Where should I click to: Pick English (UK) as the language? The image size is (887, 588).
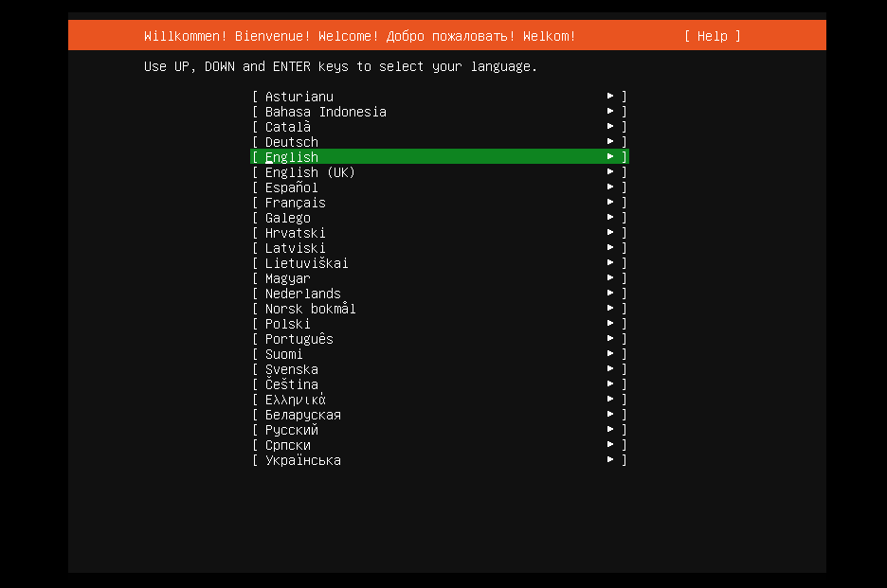pos(310,172)
